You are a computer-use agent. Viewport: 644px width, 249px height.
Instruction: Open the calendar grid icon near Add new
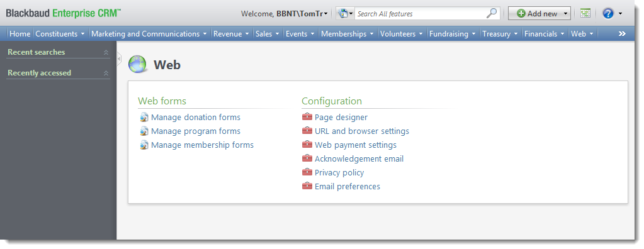click(x=585, y=14)
